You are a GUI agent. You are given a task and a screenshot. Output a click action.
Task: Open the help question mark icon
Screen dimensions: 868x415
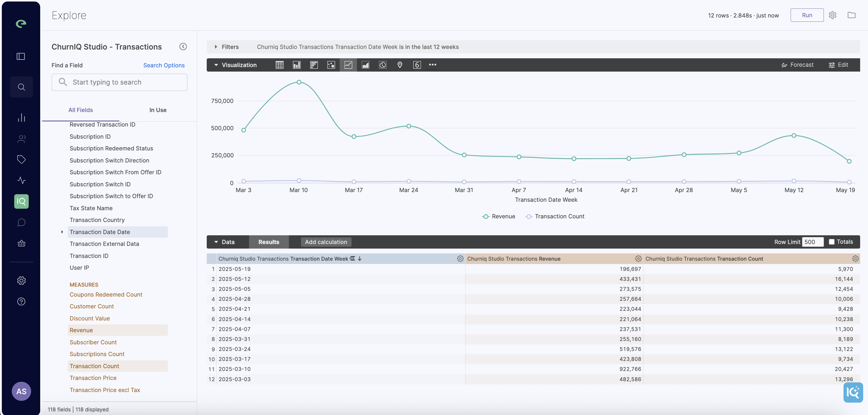click(x=21, y=301)
